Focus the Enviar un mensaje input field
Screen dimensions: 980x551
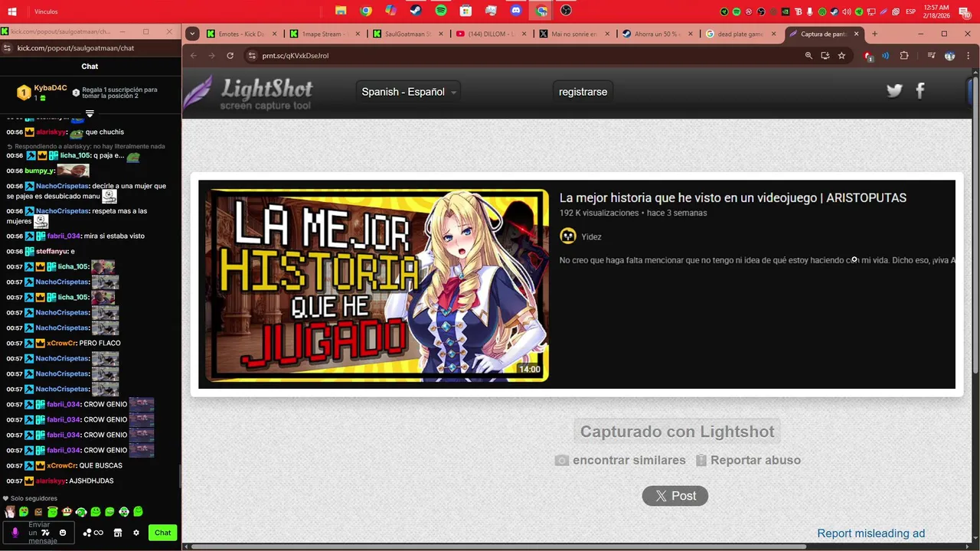click(38, 533)
